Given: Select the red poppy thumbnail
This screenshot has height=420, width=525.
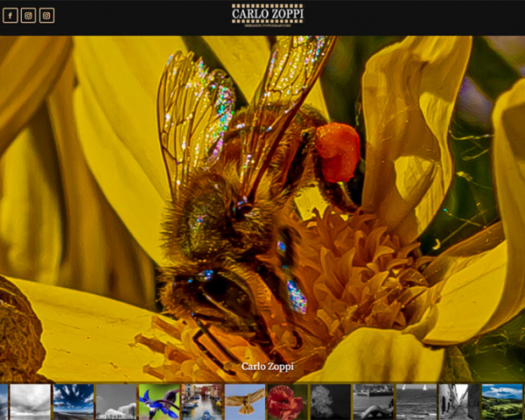Looking at the screenshot, I should click(x=288, y=402).
